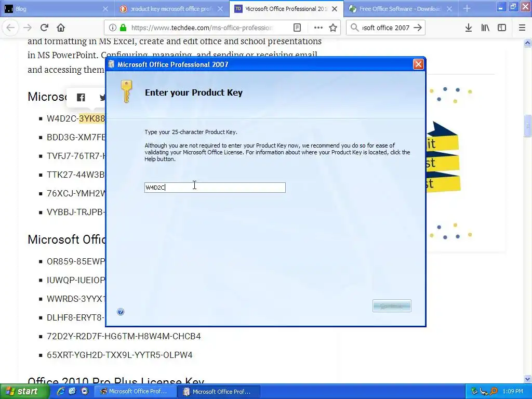The width and height of the screenshot is (532, 399).
Task: Toggle reader view in the address bar
Action: 297,28
